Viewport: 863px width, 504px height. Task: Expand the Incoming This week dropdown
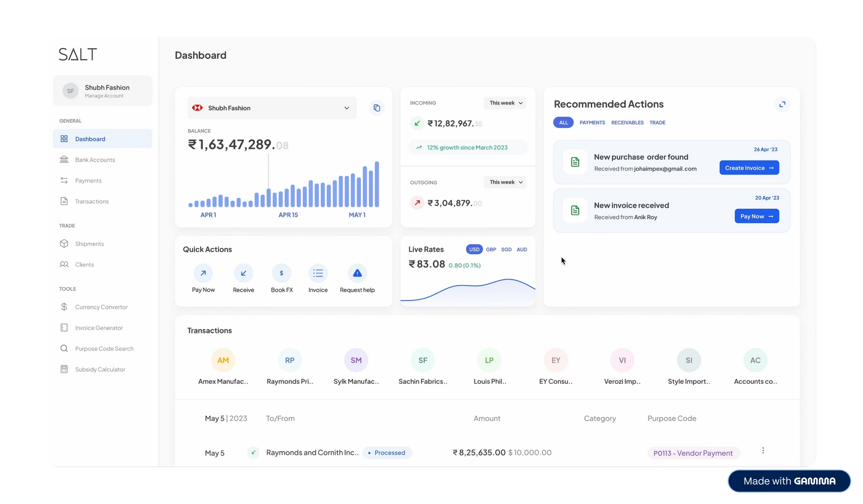505,103
